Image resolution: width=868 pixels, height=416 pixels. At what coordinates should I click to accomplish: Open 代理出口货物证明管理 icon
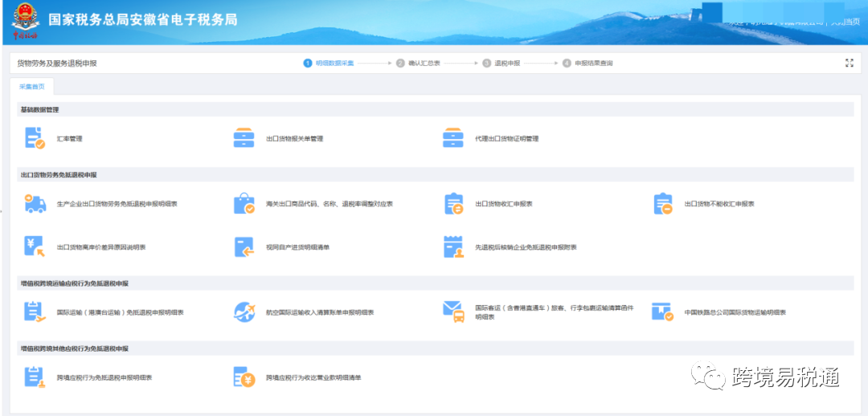click(452, 138)
